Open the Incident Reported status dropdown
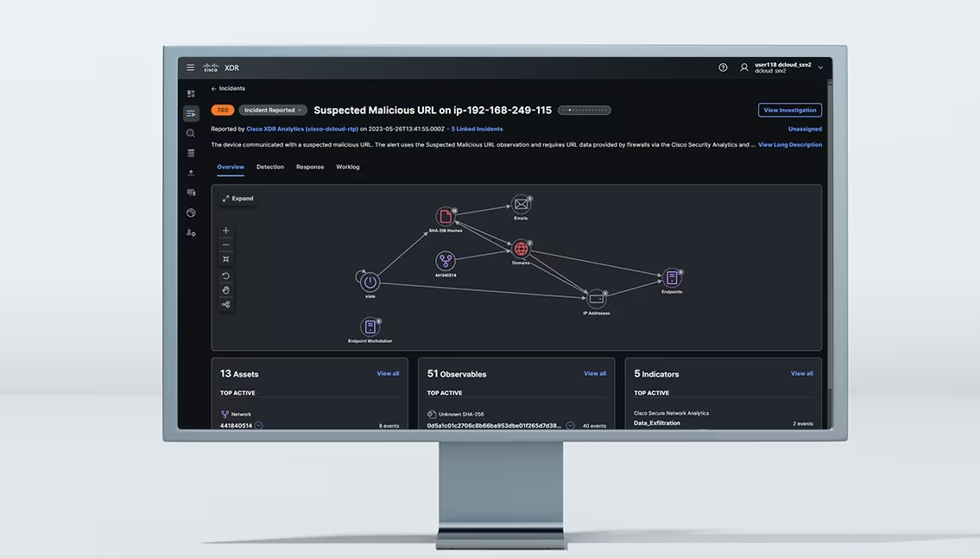 click(273, 111)
